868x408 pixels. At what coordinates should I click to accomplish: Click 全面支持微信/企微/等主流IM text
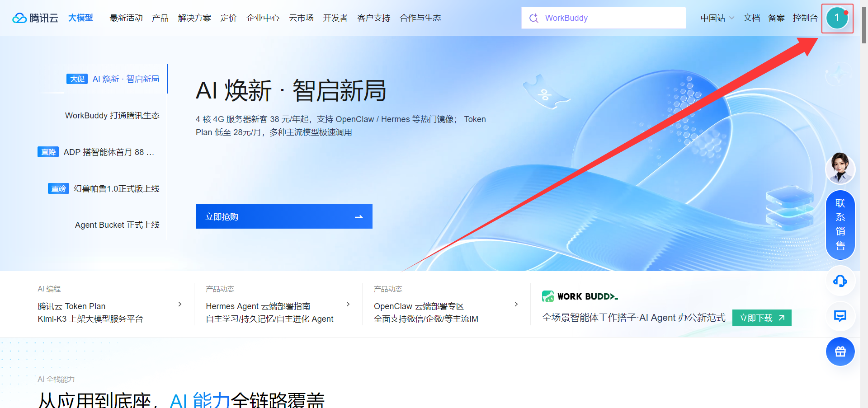[426, 319]
